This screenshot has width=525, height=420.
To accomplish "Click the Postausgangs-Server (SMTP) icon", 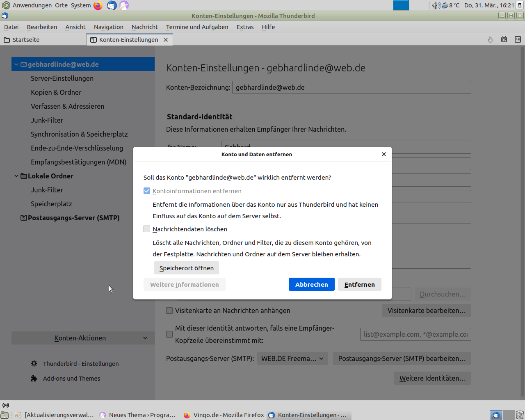I will (x=24, y=218).
